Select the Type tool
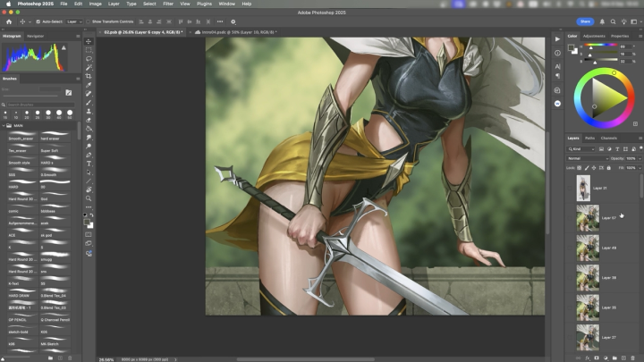Viewport: 644px width, 362px height. 89,164
